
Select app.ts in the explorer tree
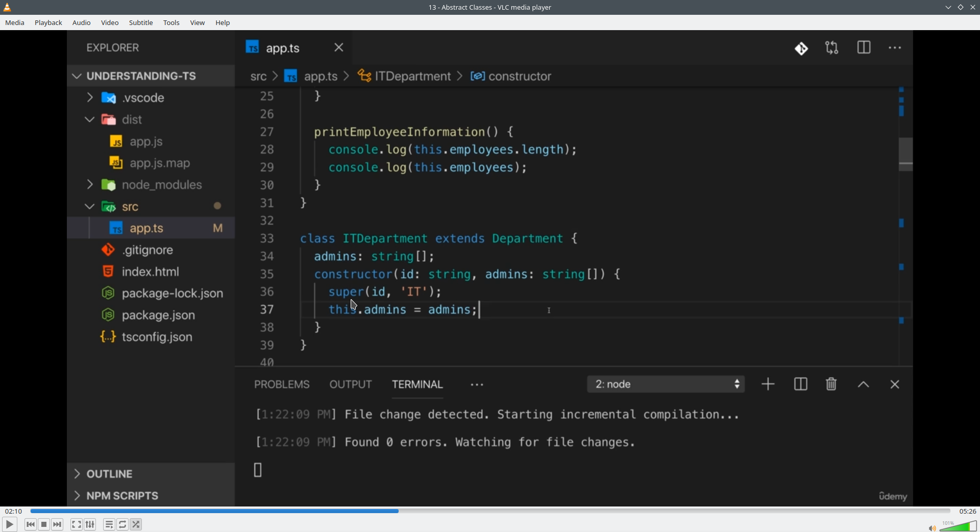151,228
